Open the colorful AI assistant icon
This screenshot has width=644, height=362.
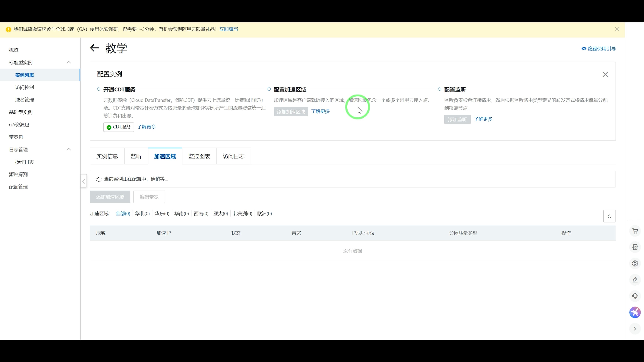635,313
